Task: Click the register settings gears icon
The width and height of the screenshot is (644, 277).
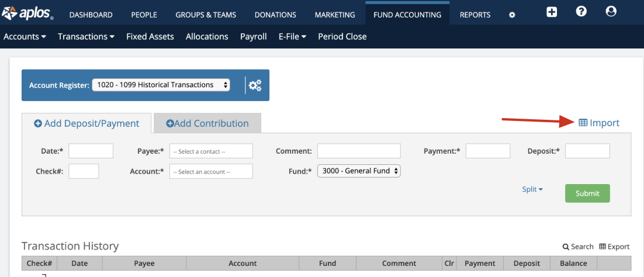Action: [x=255, y=85]
